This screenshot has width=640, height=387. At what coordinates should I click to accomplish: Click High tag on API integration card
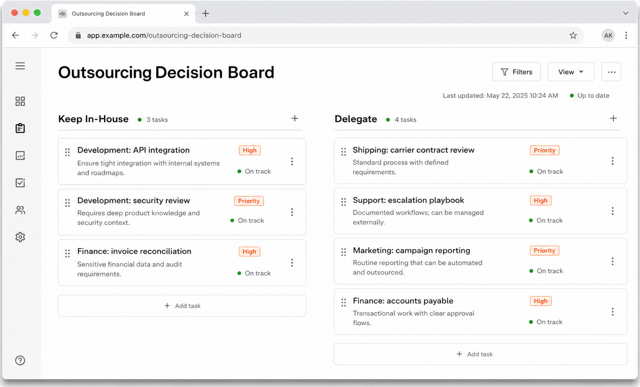point(250,150)
